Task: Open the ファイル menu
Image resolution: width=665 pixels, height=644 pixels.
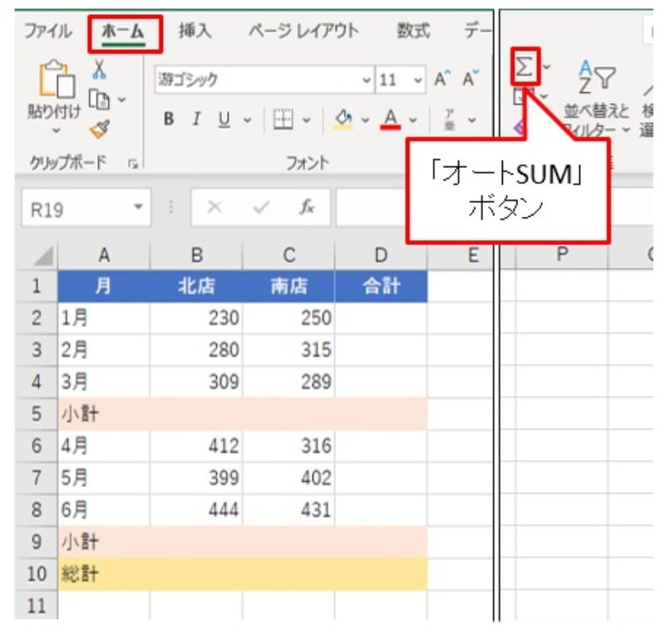Action: tap(47, 32)
